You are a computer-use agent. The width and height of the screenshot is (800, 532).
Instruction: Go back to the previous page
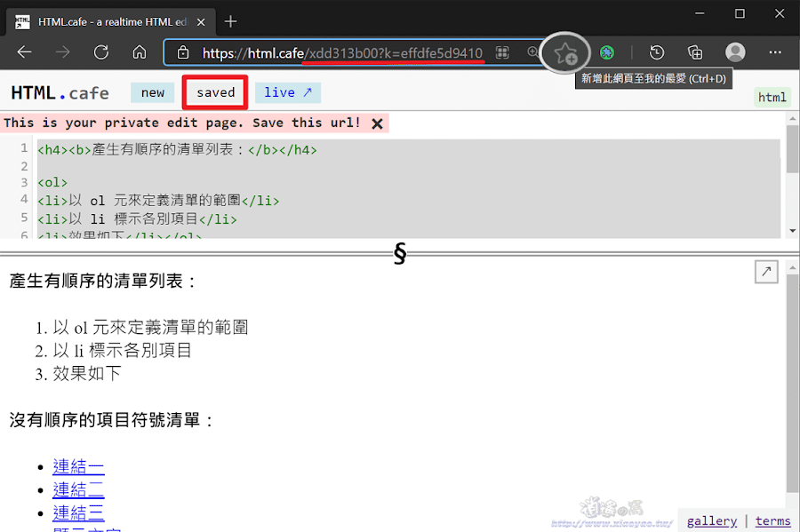pos(25,52)
